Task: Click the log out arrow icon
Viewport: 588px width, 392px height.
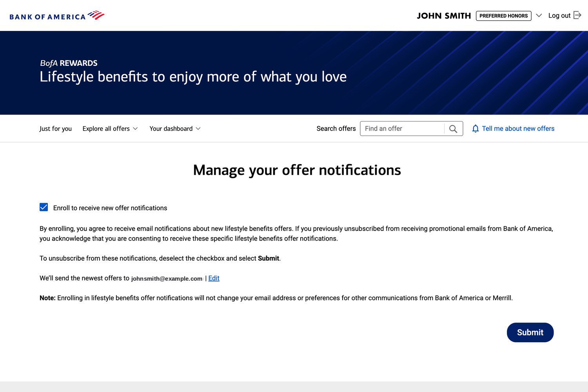Action: (x=577, y=15)
